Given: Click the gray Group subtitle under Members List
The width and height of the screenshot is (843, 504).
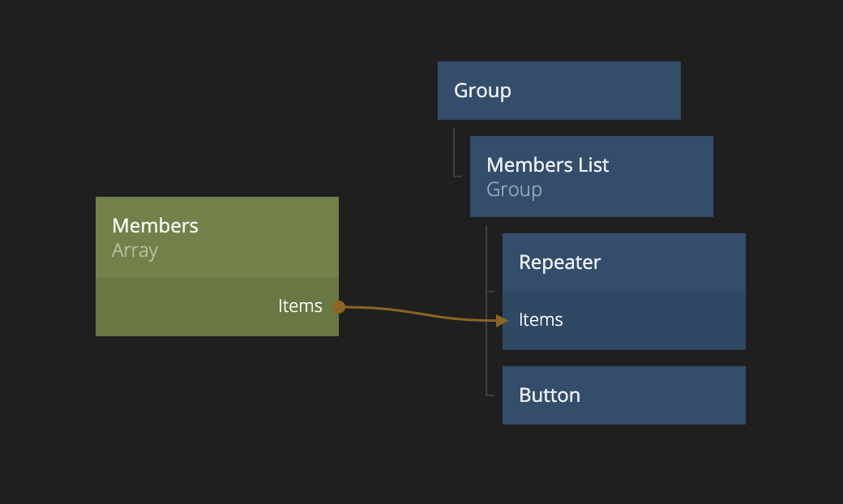Looking at the screenshot, I should point(514,190).
